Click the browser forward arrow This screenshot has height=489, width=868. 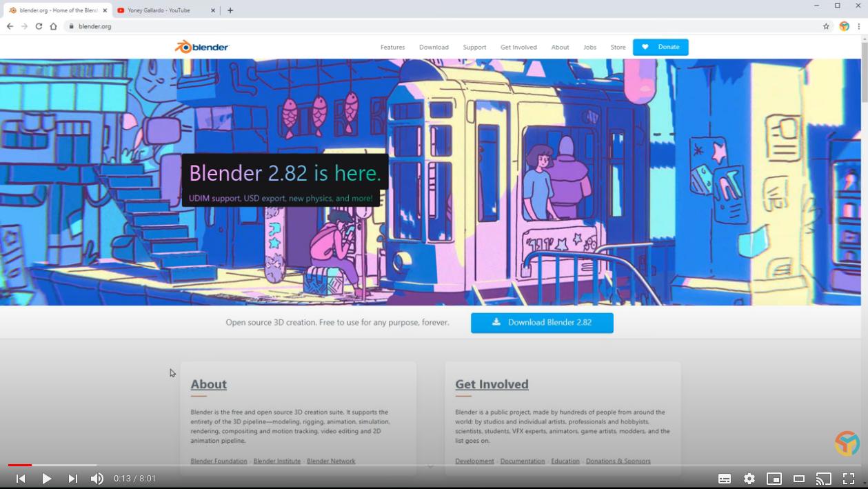24,26
